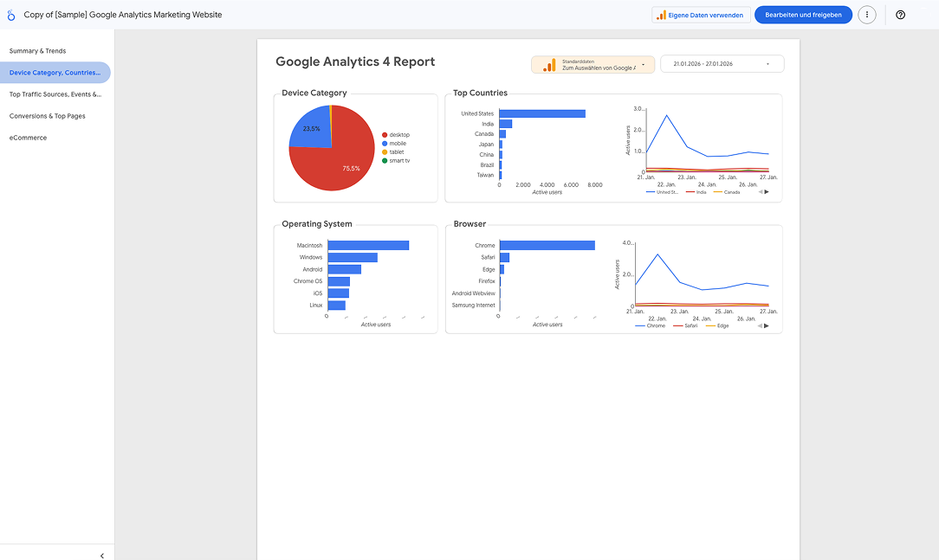939x560 pixels.
Task: Select the United States bar in Top Countries
Action: pos(541,113)
